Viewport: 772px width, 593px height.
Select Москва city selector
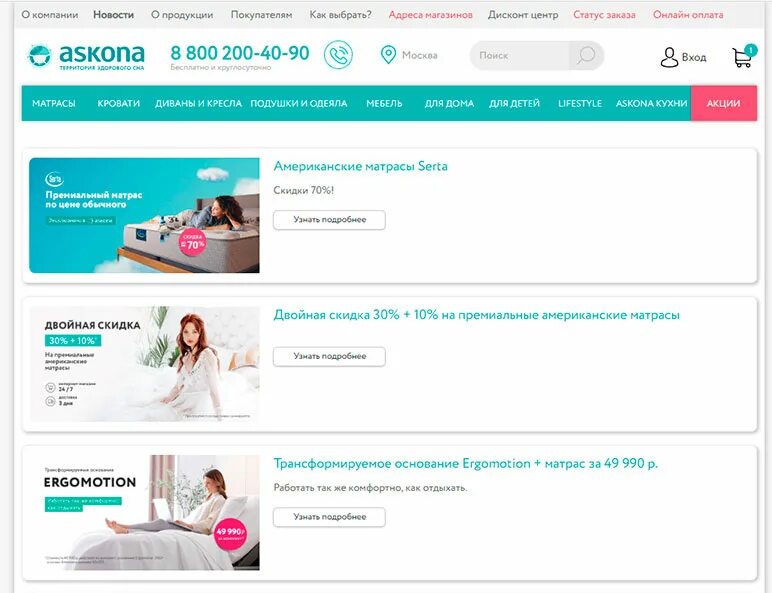pyautogui.click(x=419, y=55)
